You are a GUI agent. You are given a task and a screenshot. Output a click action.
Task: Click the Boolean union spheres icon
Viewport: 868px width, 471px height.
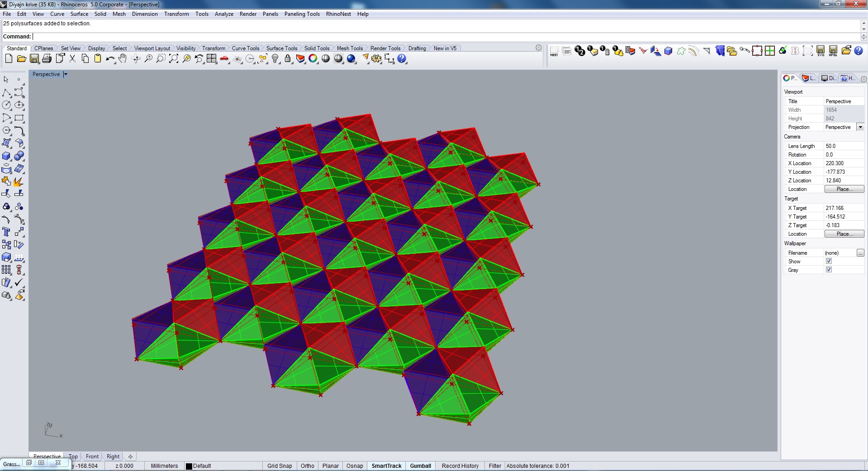(19, 156)
